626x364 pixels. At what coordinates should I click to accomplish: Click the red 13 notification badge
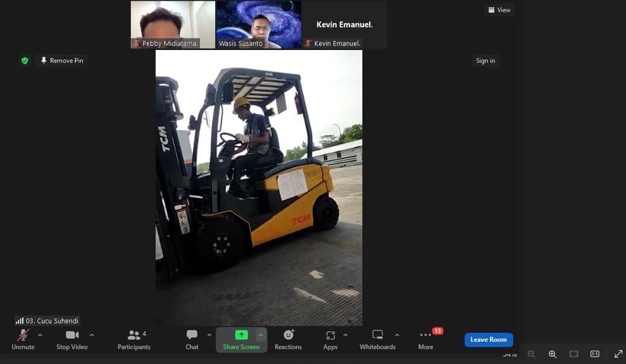pos(437,331)
